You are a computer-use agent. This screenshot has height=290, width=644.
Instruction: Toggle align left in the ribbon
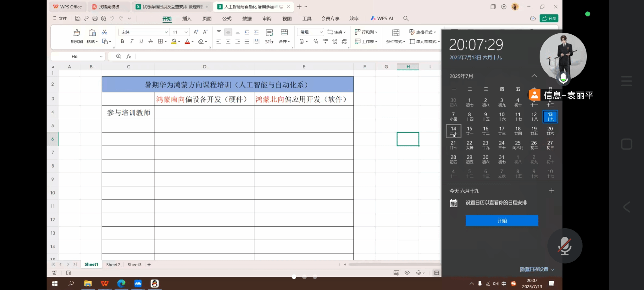point(219,41)
